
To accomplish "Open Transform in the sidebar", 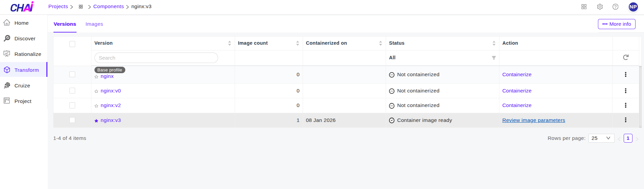I will (26, 70).
